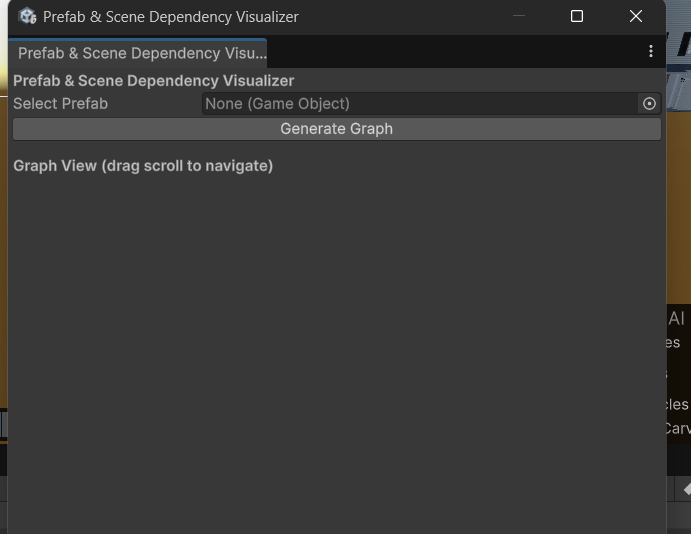Click the window title bar text
The image size is (691, 534).
(x=170, y=17)
